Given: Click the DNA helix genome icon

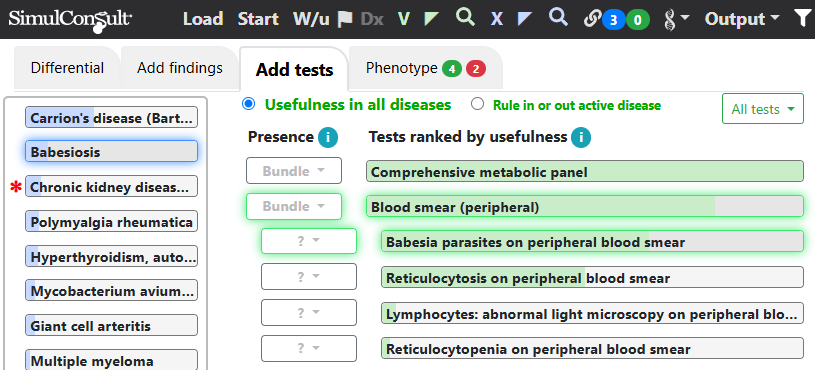Looking at the screenshot, I should [676, 19].
